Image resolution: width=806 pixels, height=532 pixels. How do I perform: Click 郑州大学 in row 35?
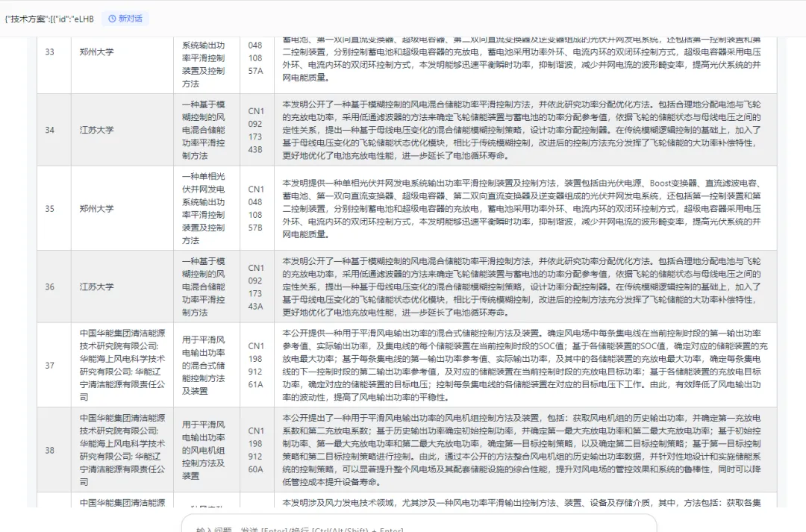[96, 209]
